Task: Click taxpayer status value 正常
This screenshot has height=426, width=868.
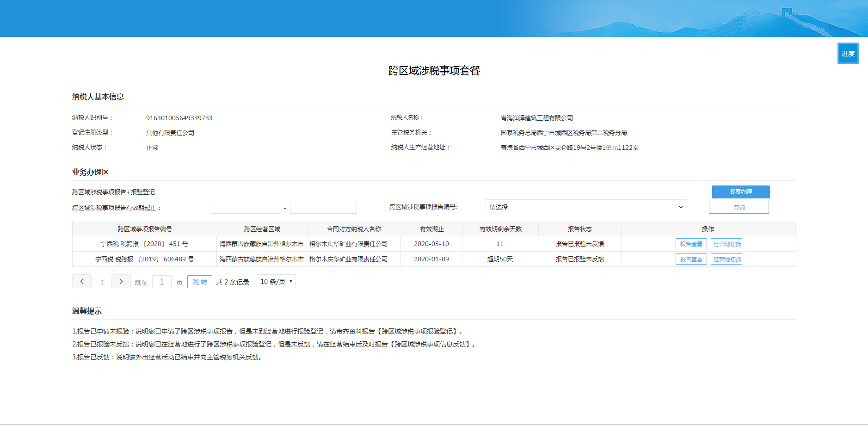Action: tap(152, 148)
